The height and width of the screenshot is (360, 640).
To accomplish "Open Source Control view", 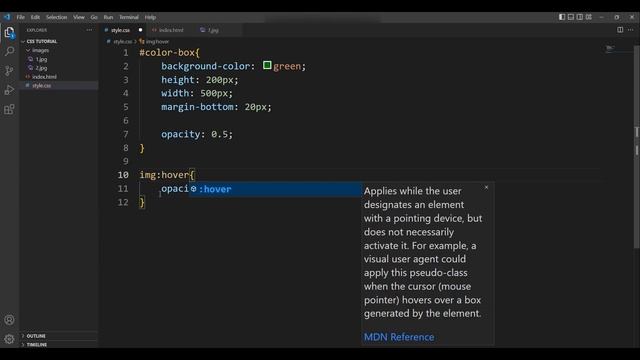I will click(x=9, y=71).
